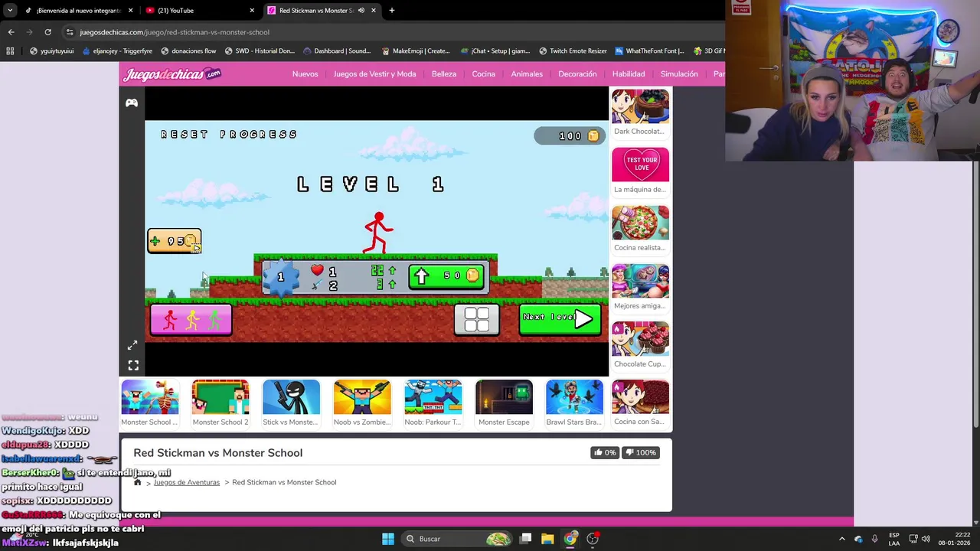Open the Simulación menu item

(679, 74)
